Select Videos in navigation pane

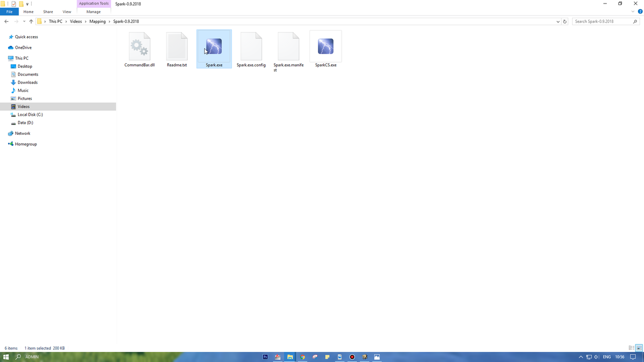coord(24,106)
